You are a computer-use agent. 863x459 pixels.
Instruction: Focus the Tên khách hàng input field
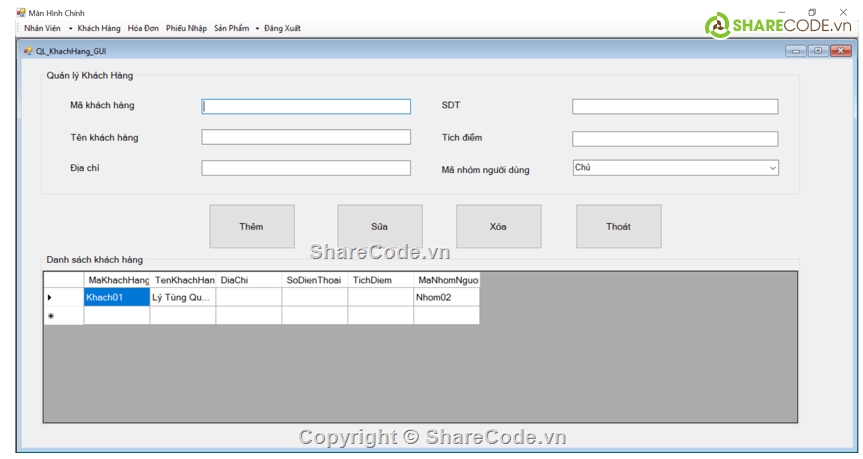click(x=306, y=137)
